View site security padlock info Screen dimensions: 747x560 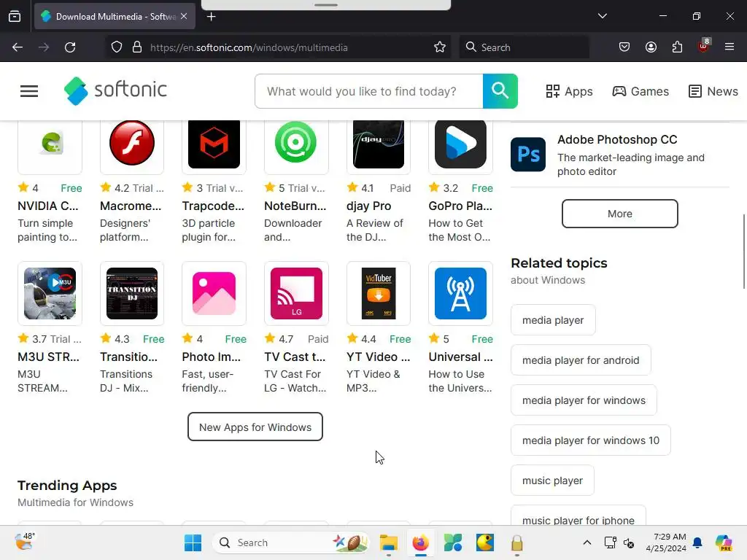coord(137,47)
